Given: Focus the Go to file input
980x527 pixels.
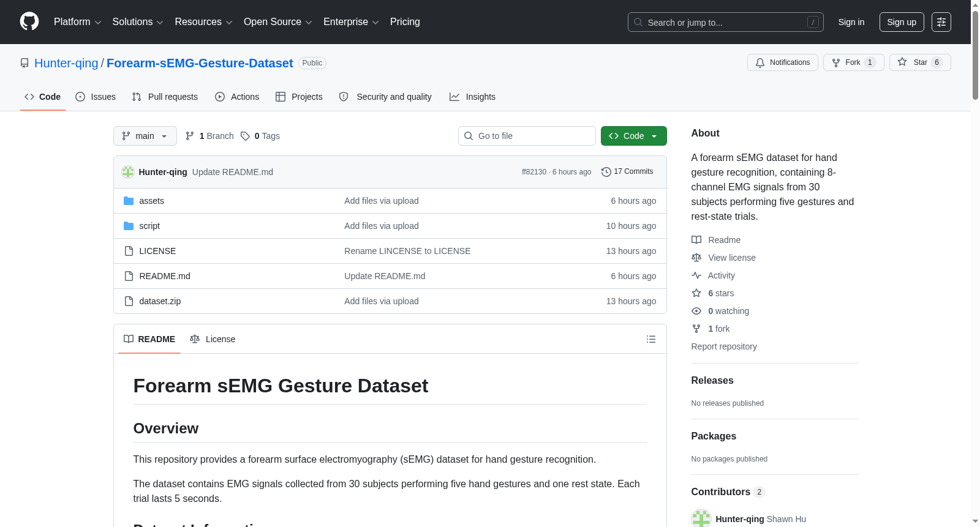Looking at the screenshot, I should [527, 136].
